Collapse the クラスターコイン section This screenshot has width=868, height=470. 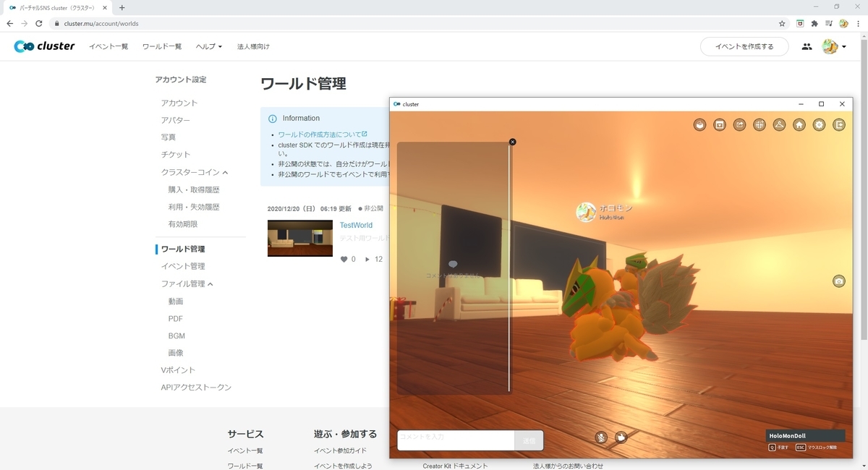pos(195,172)
